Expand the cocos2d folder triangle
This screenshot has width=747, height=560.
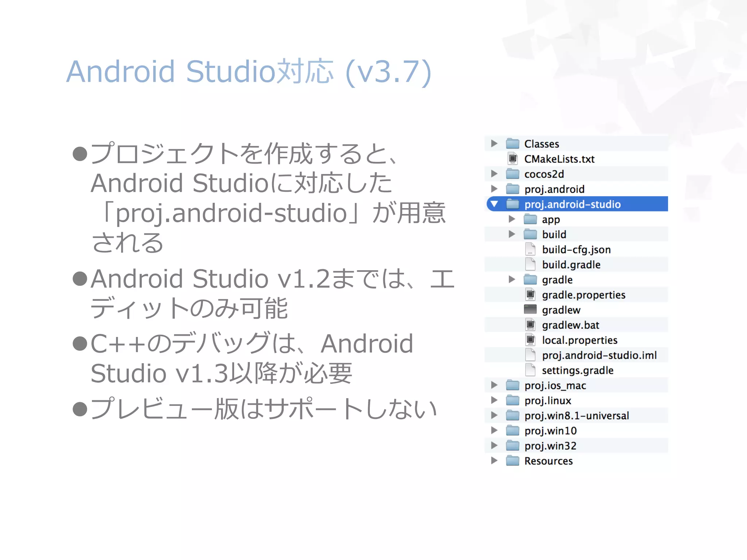coord(494,174)
